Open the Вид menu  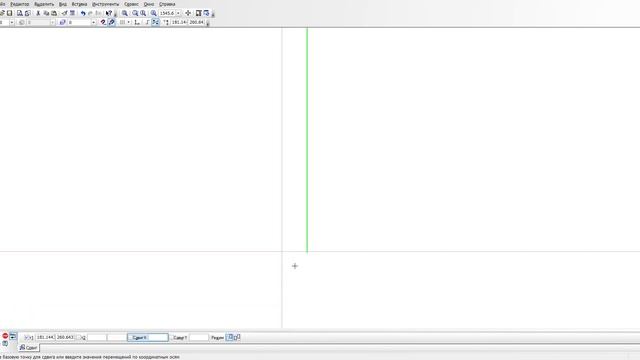point(63,4)
